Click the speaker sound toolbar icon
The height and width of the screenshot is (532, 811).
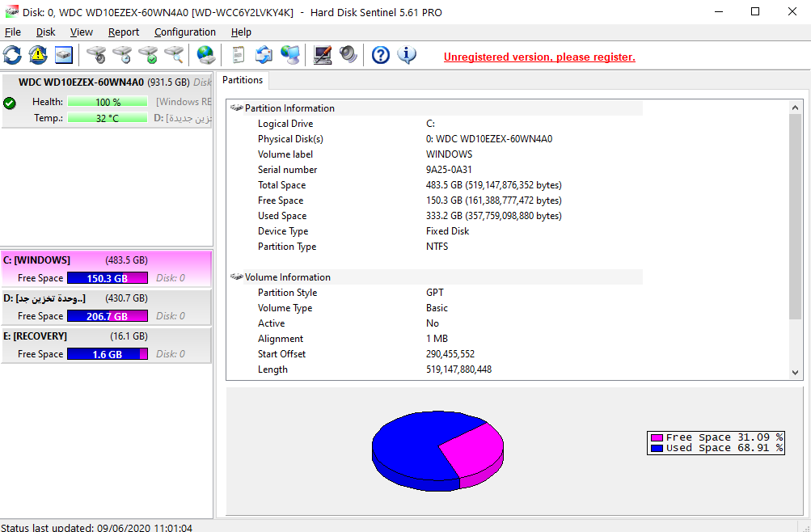pyautogui.click(x=348, y=55)
